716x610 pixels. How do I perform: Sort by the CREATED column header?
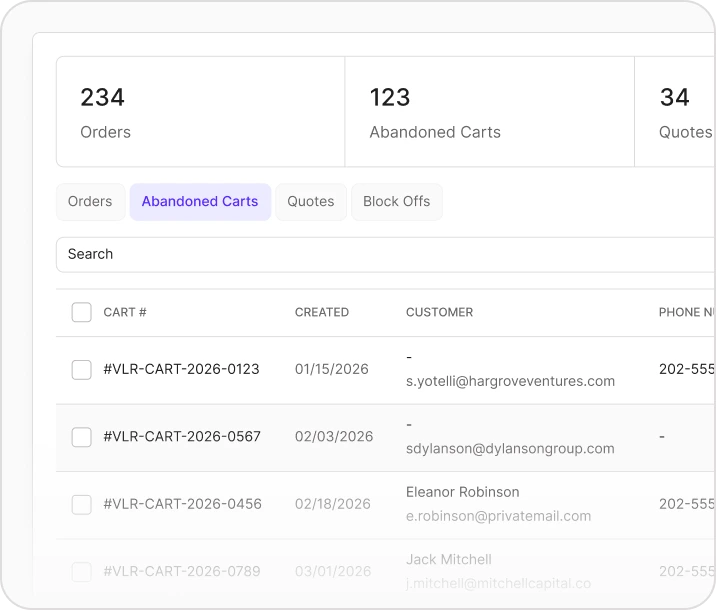click(x=321, y=312)
